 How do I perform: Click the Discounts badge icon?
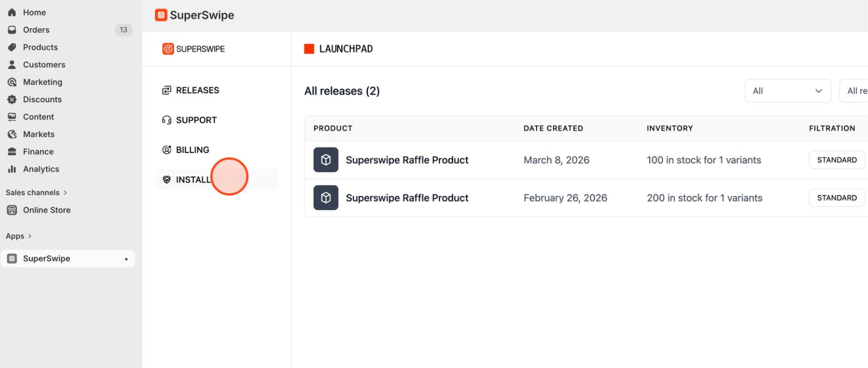12,99
